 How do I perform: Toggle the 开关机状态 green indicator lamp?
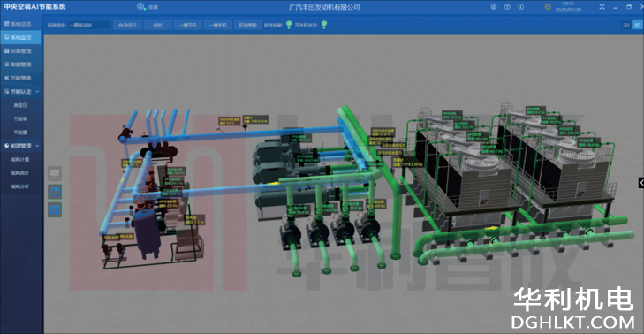(x=324, y=25)
